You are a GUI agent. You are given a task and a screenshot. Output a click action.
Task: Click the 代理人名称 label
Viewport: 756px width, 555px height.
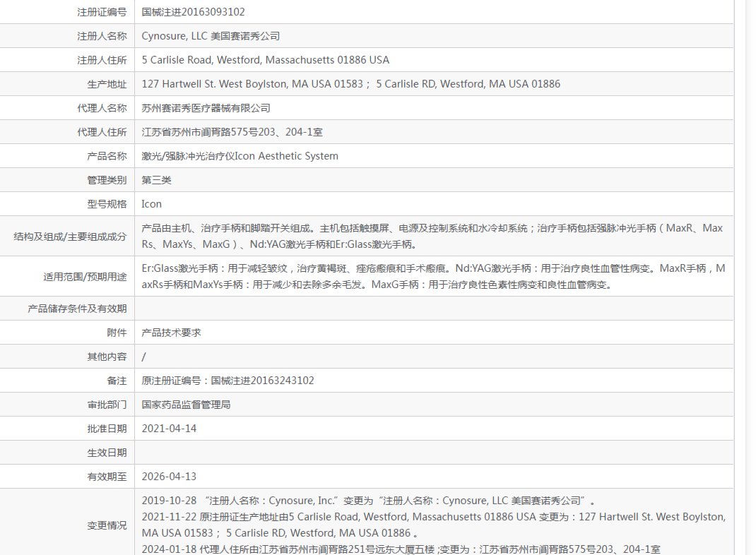pos(102,109)
